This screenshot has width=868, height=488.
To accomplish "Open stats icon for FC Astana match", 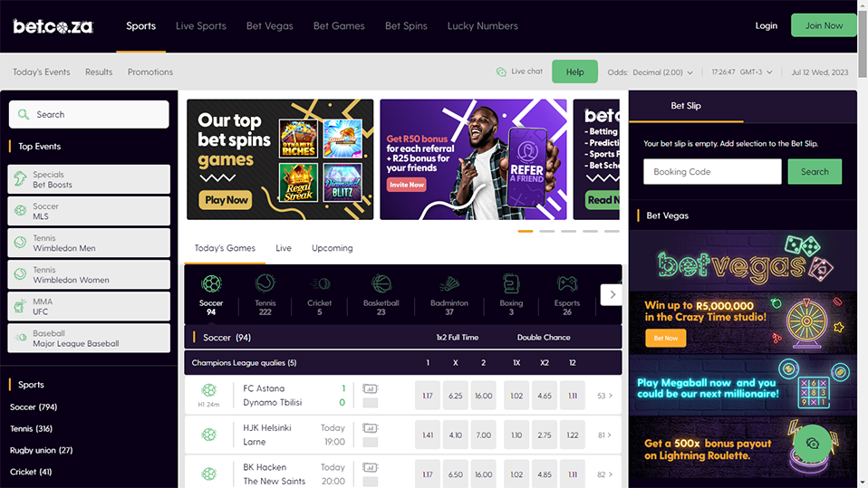I will pyautogui.click(x=371, y=388).
